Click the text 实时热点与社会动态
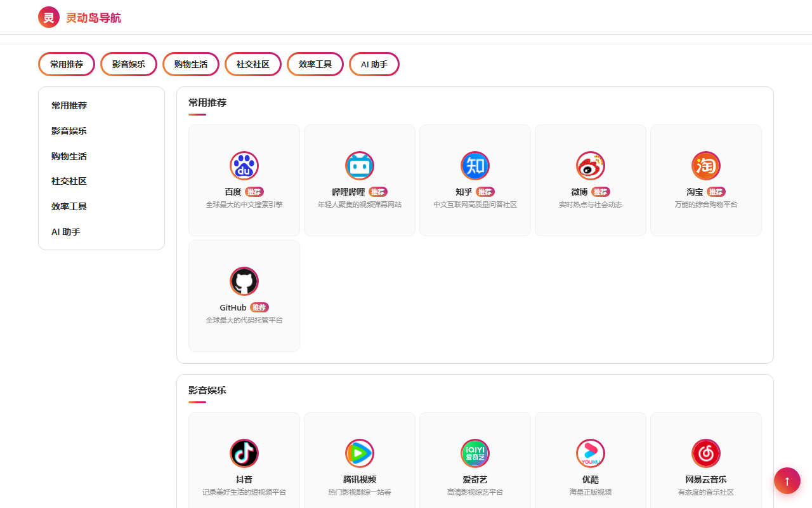 click(591, 204)
